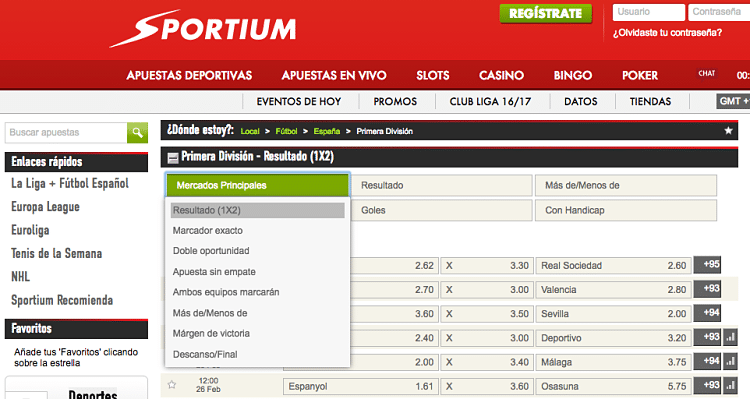Open Tenis de la Semana quick link

tap(56, 254)
